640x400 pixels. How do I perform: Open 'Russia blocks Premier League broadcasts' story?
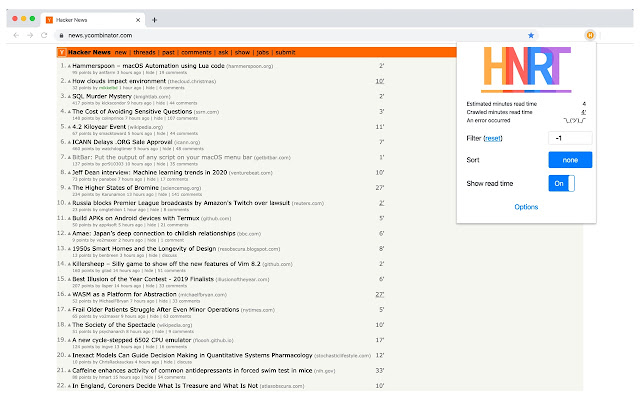(181, 203)
